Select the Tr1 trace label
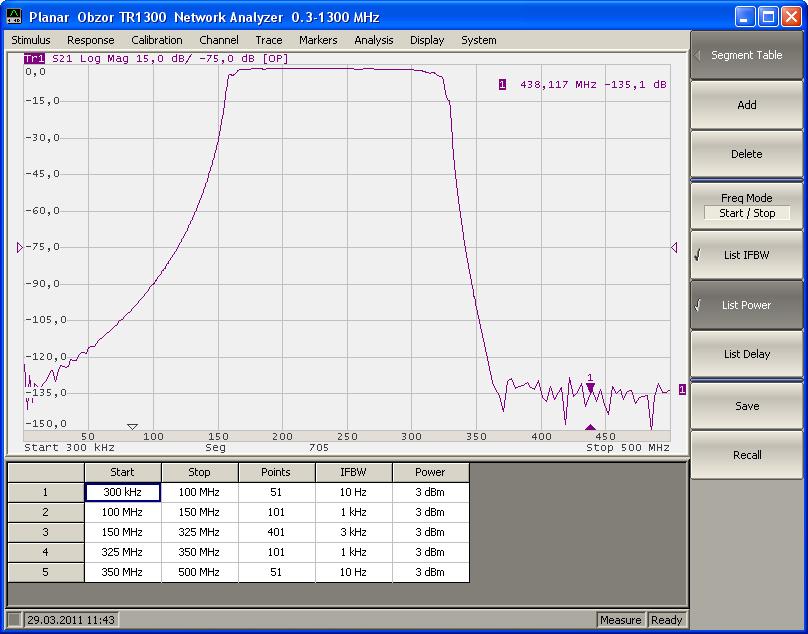Screen dimensions: 808x634 [x=35, y=58]
